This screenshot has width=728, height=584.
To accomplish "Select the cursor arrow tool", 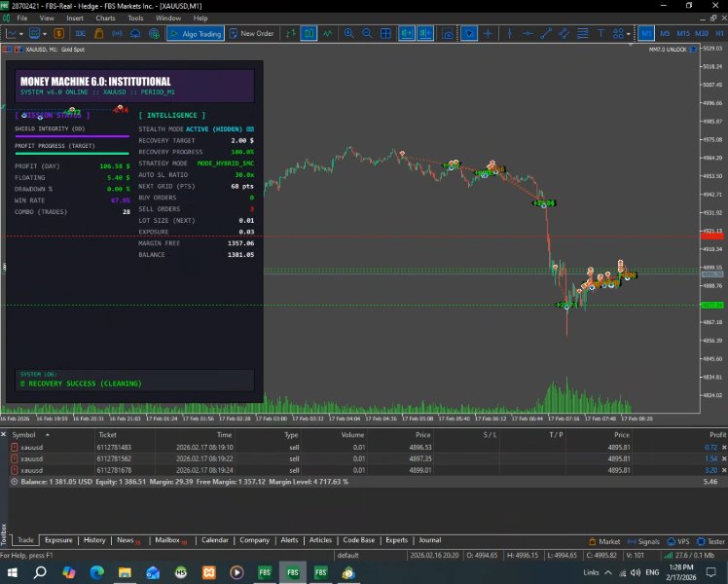I will click(469, 33).
